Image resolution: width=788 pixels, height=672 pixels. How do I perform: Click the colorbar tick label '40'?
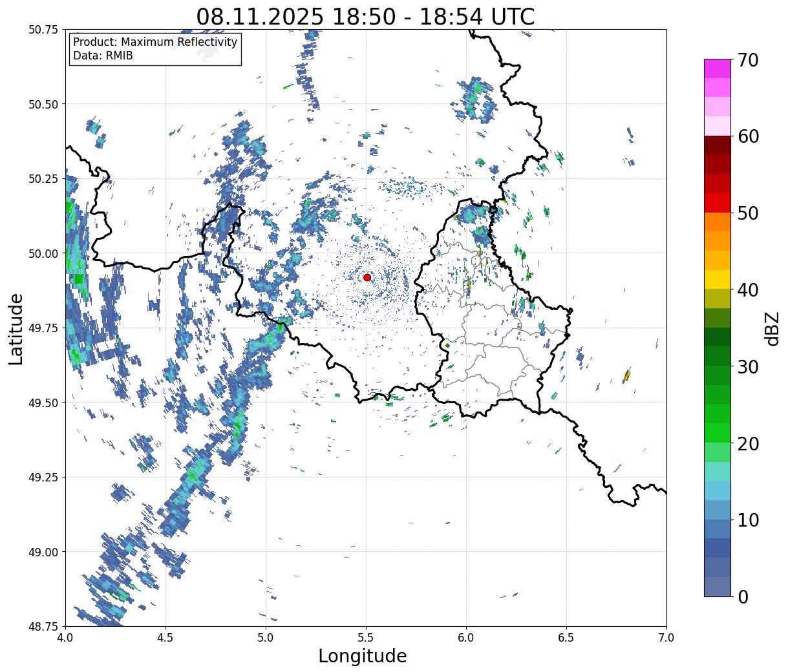click(x=748, y=289)
